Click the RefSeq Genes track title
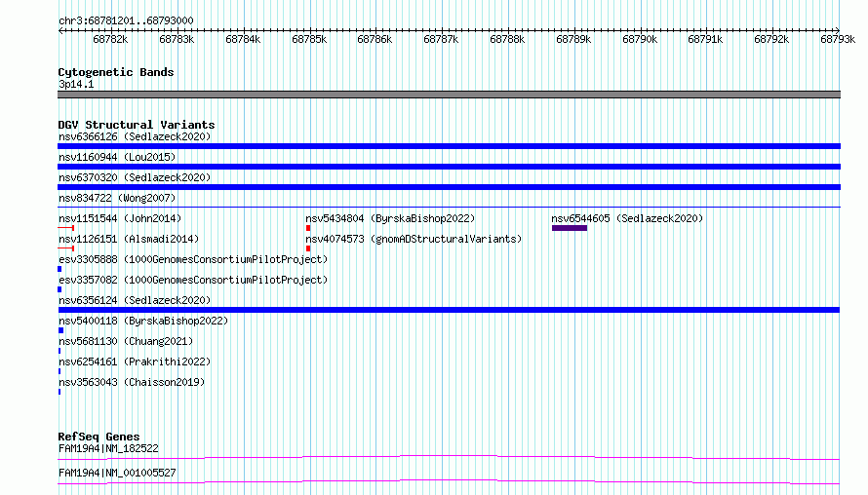 (x=99, y=437)
